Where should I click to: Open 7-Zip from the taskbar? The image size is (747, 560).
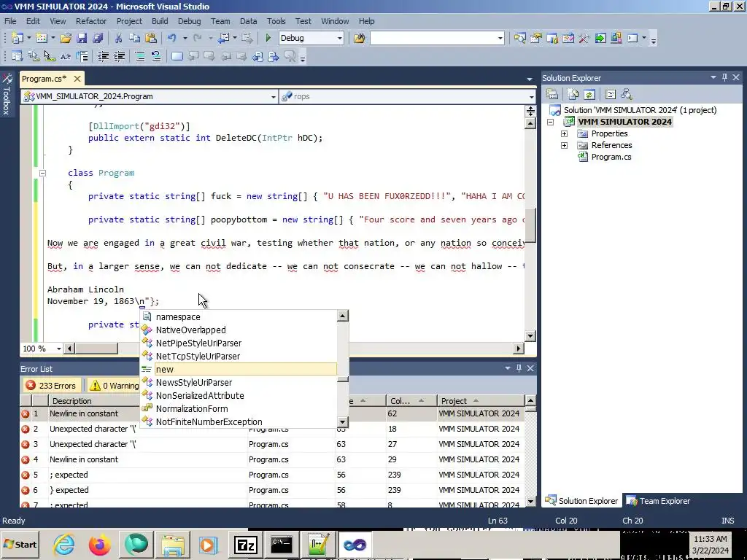(x=245, y=544)
